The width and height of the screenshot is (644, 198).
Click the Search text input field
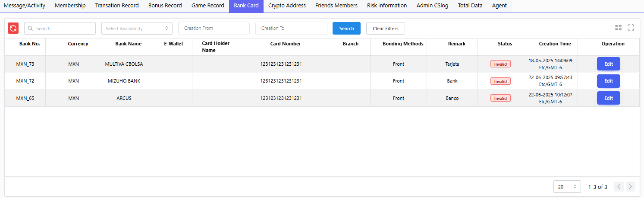[60, 29]
